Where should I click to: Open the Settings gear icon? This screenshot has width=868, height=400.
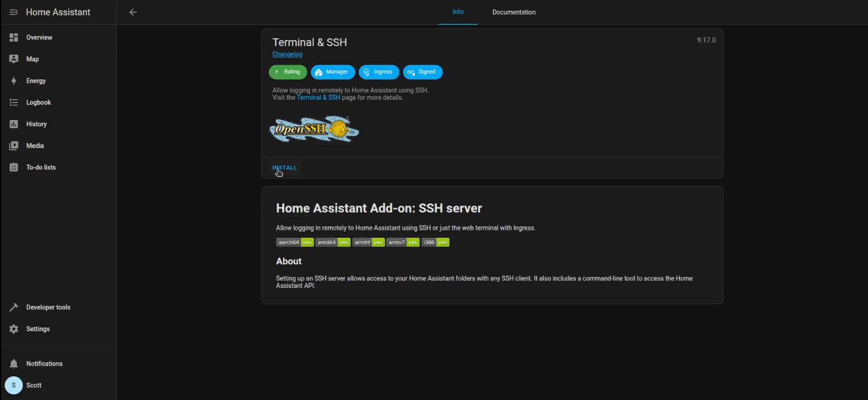14,329
